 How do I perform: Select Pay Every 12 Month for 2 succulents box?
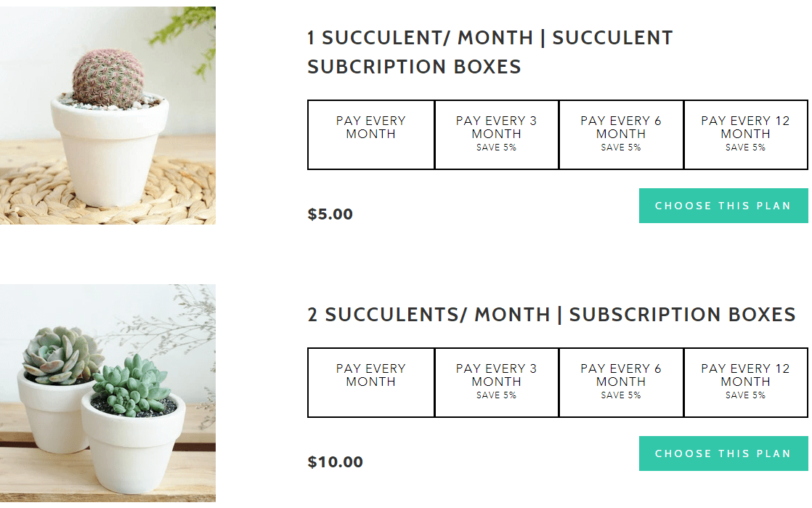pos(745,382)
